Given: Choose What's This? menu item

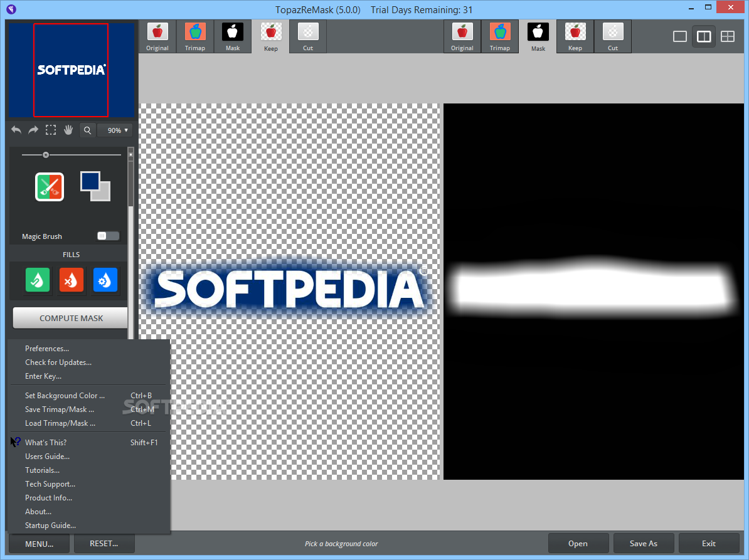Looking at the screenshot, I should (x=89, y=443).
